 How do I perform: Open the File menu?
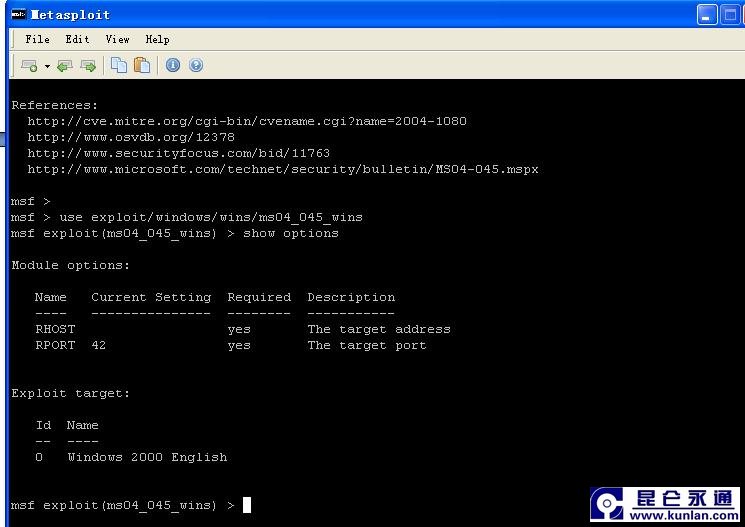tap(37, 39)
